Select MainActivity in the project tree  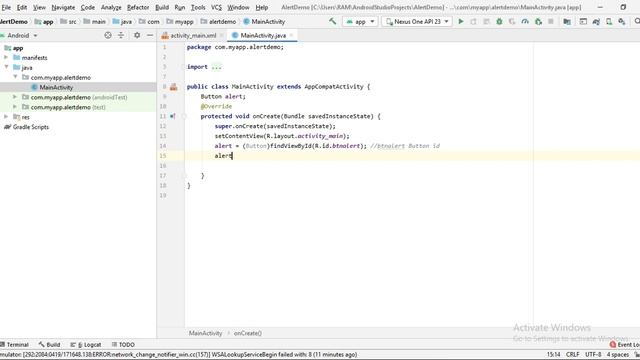pos(56,87)
